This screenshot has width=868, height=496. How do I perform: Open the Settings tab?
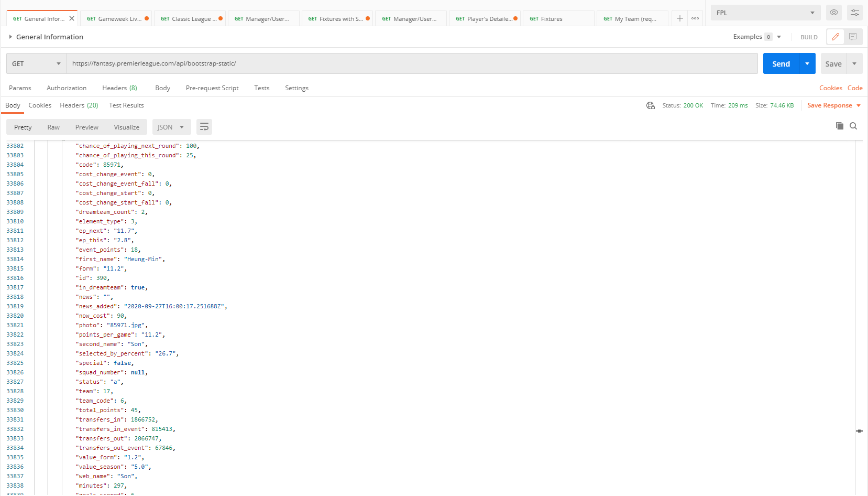click(x=296, y=88)
